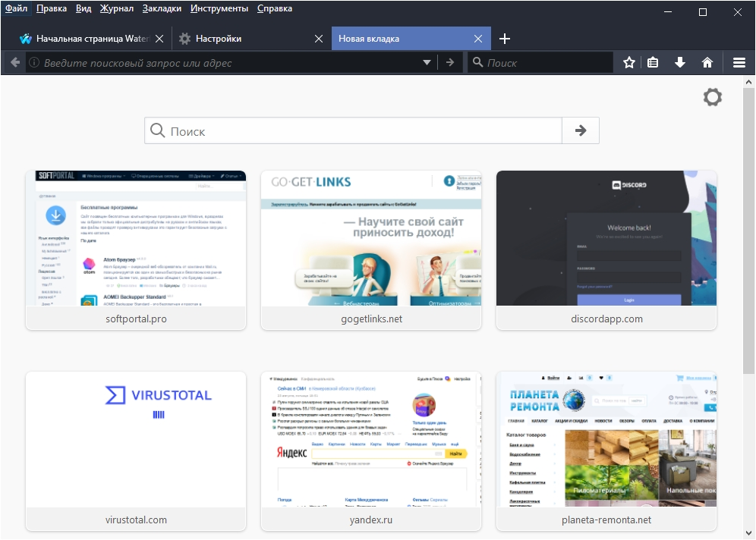Click the page vertical scrollbar thumb
This screenshot has width=756, height=540.
tap(748, 232)
